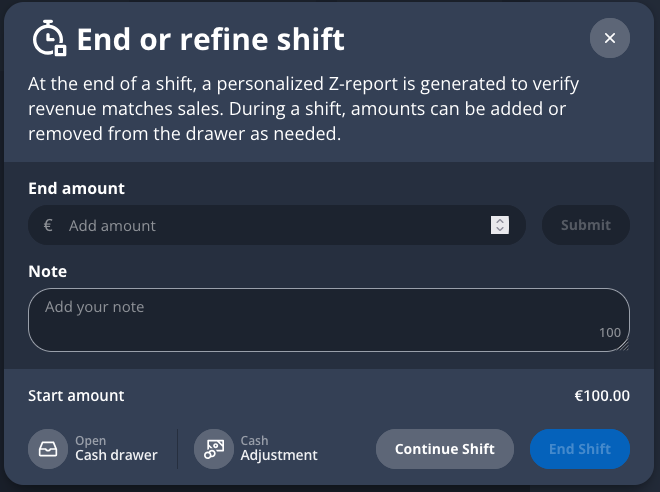Click the shift timer clock icon
Screen dimensions: 660x492
pos(48,39)
